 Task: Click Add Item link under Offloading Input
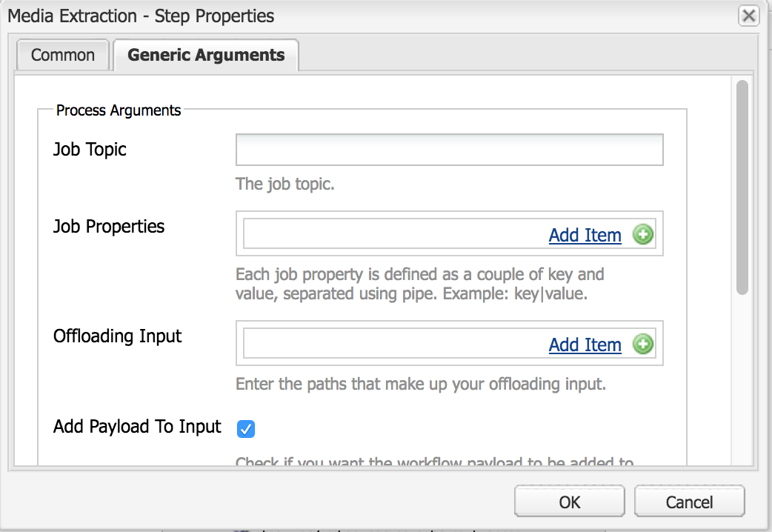pyautogui.click(x=585, y=345)
